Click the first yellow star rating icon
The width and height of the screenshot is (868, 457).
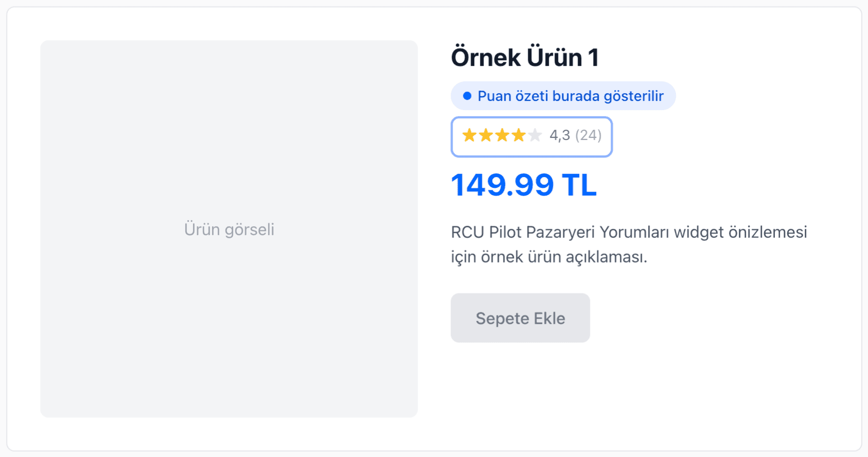click(x=470, y=135)
